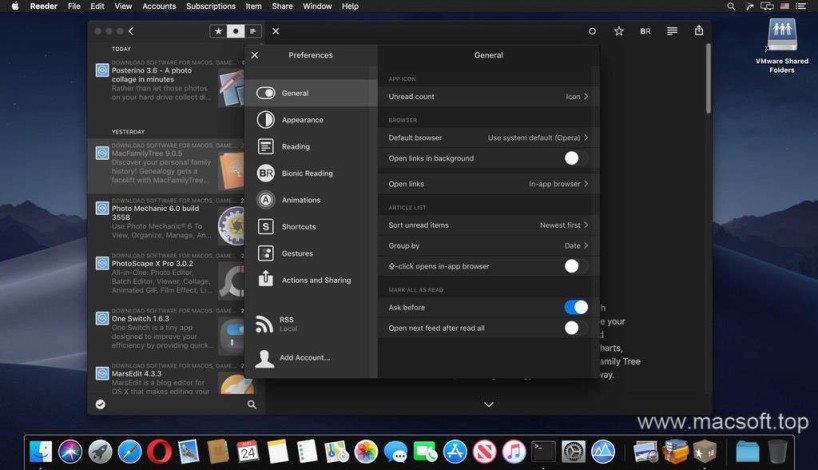Go back with the sidebar chevron
This screenshot has height=470, width=818.
(131, 31)
